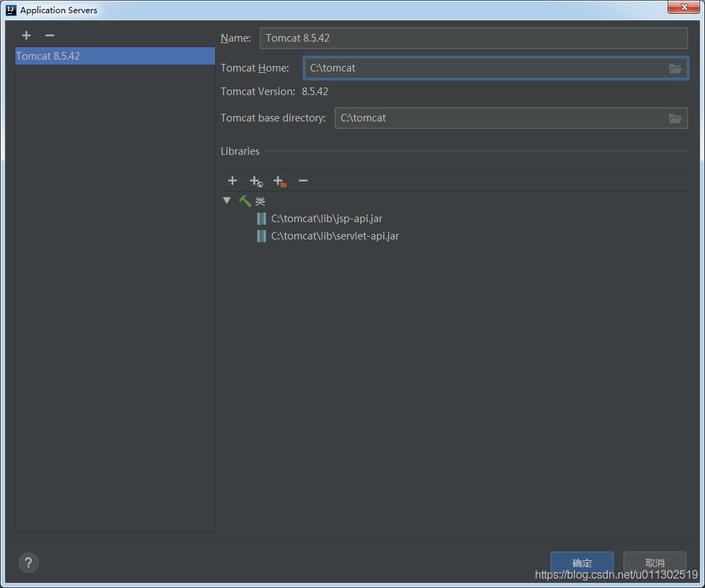
Task: Click the Libraries section label
Action: point(240,151)
